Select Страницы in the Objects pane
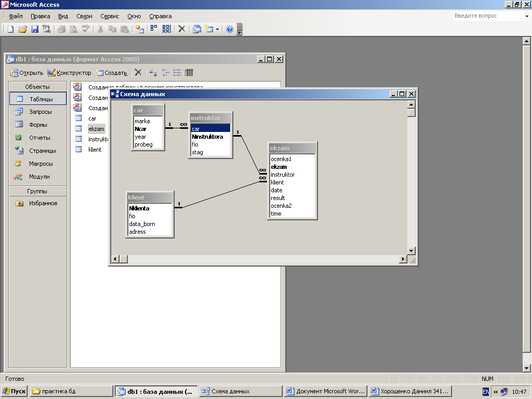This screenshot has width=532, height=399. point(37,151)
